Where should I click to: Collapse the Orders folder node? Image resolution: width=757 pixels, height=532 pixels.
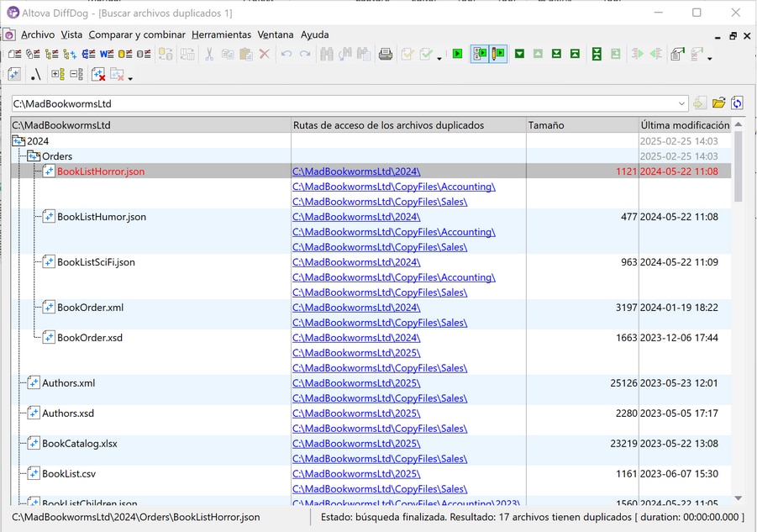(34, 156)
